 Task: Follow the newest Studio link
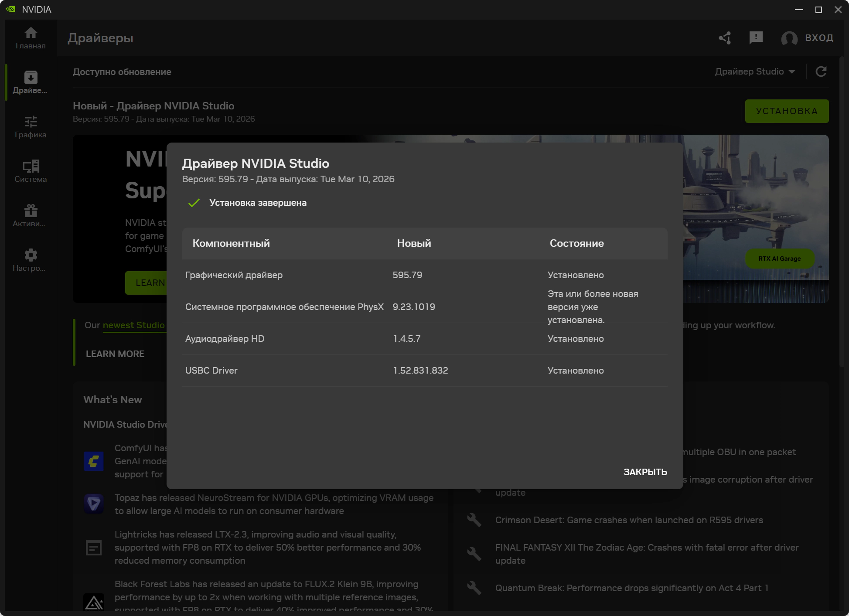133,325
